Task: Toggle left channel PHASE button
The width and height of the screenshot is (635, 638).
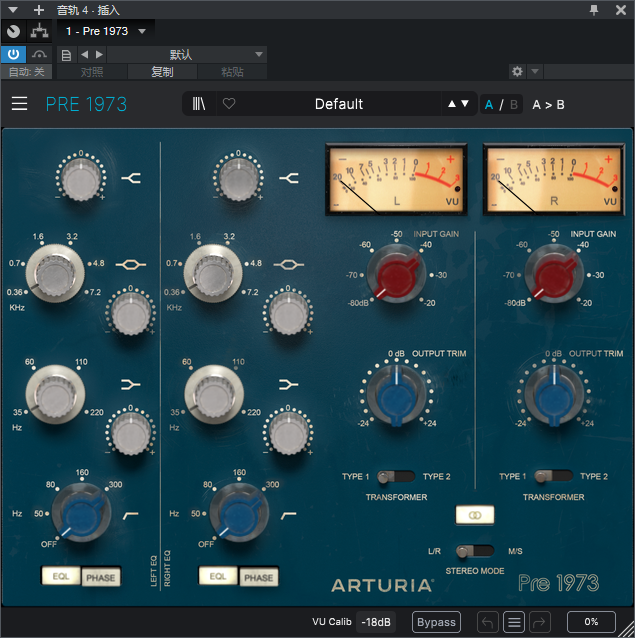Action: click(101, 577)
